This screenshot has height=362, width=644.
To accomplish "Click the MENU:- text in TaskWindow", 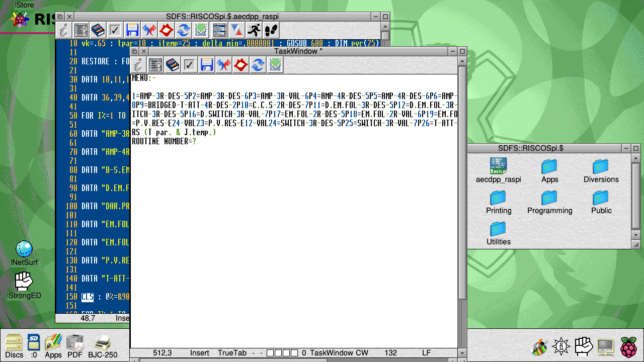I will pos(144,78).
